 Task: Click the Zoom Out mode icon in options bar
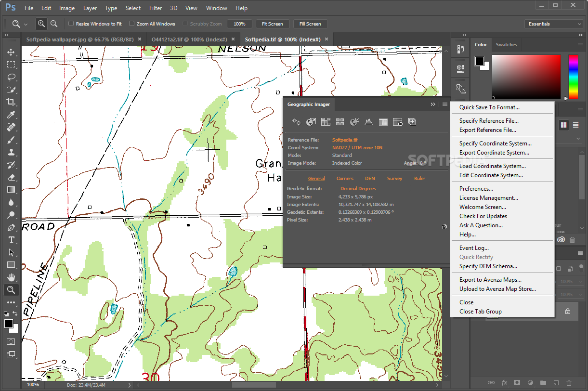point(54,24)
